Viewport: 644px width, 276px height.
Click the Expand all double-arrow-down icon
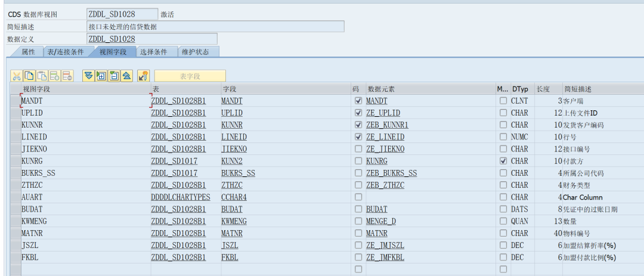click(x=88, y=76)
